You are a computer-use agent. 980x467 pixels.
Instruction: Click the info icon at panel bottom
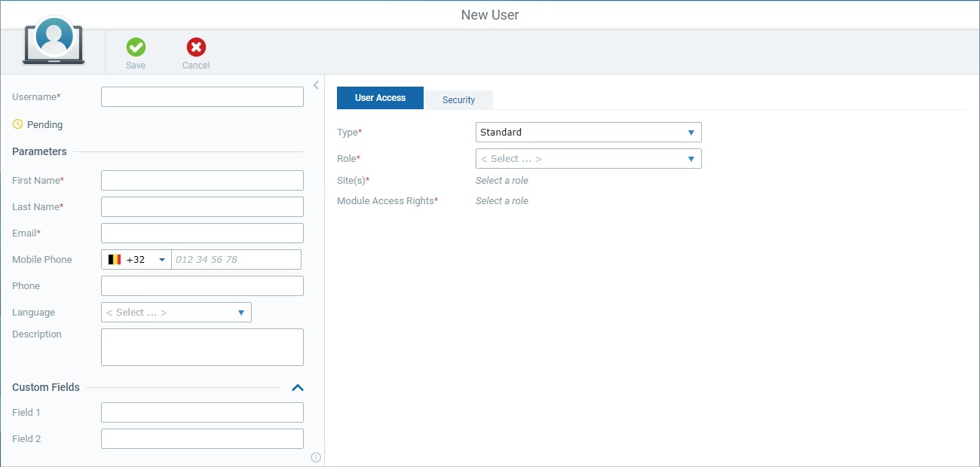[316, 457]
